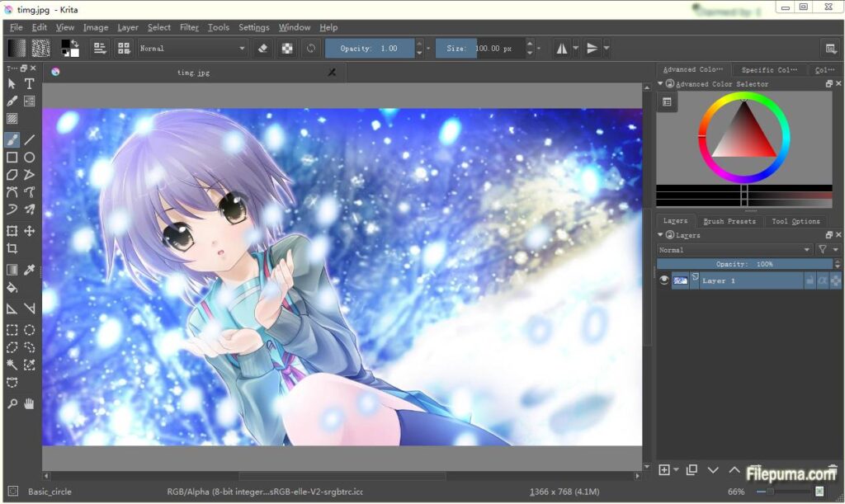Pick the Fill (paint bucket) tool

12,288
